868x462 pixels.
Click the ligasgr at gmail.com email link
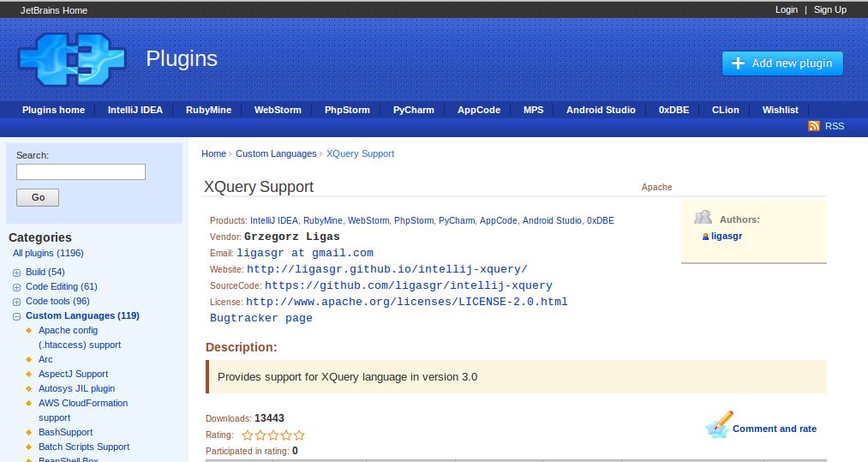[x=305, y=253]
